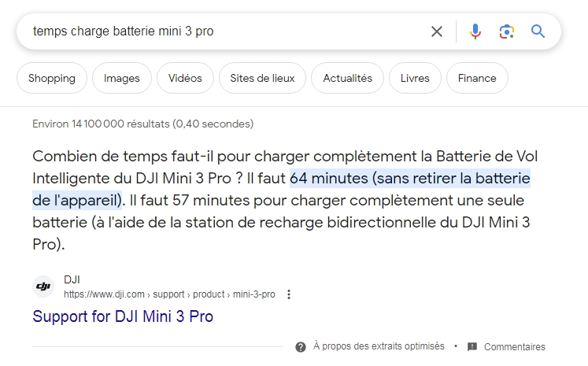Select the Livres filter
This screenshot has width=588, height=366.
(x=415, y=78)
